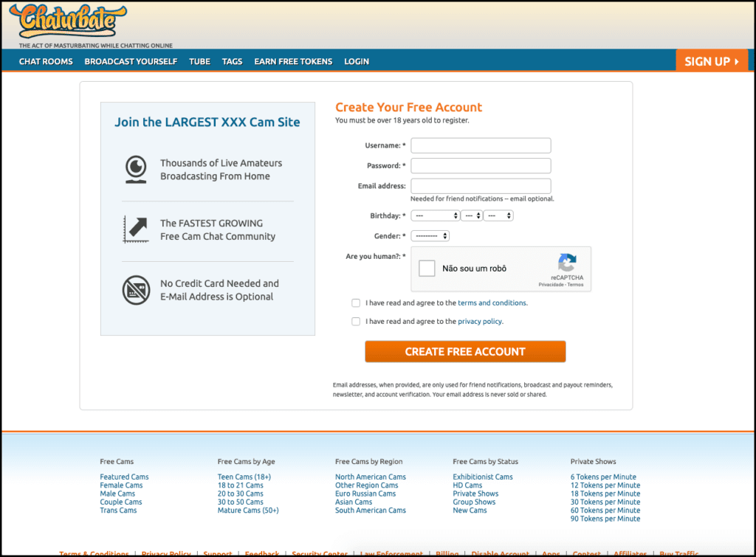Open the reCAPTCHA Privacidade link
The height and width of the screenshot is (557, 756).
[551, 285]
